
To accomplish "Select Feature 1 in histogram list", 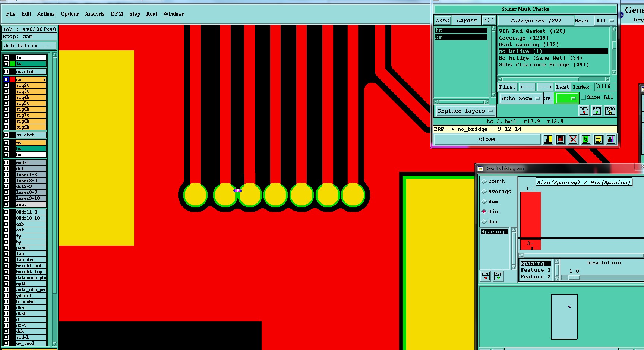I will [535, 270].
